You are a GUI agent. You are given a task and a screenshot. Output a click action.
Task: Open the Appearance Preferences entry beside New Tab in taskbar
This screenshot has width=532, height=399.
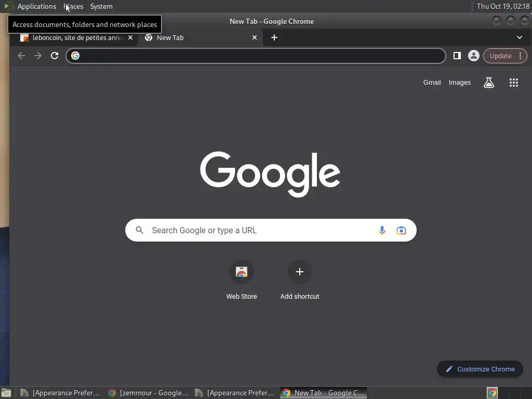235,393
